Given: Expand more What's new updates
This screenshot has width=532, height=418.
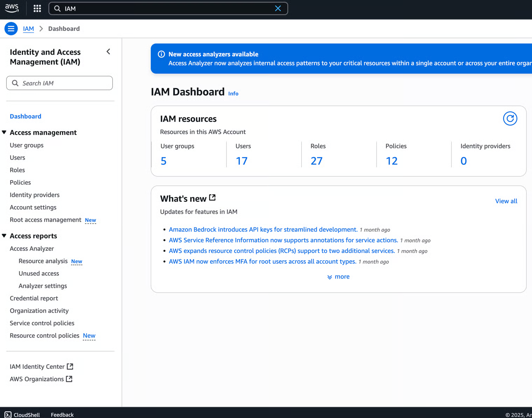Looking at the screenshot, I should click(338, 277).
